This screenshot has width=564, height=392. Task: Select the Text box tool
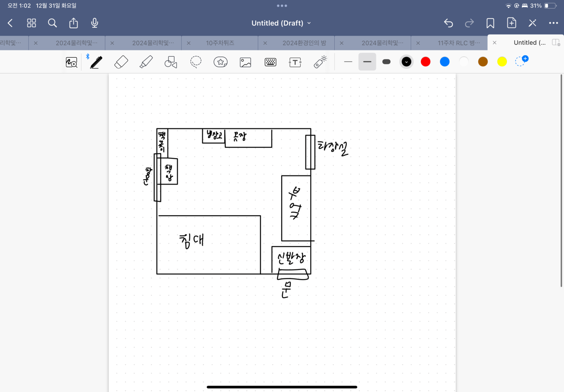pos(295,62)
